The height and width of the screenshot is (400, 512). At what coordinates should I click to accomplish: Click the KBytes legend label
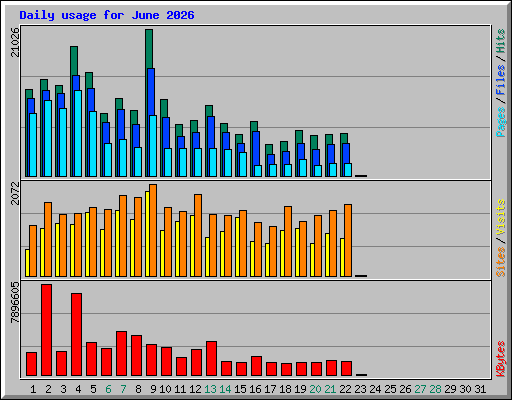[500, 359]
